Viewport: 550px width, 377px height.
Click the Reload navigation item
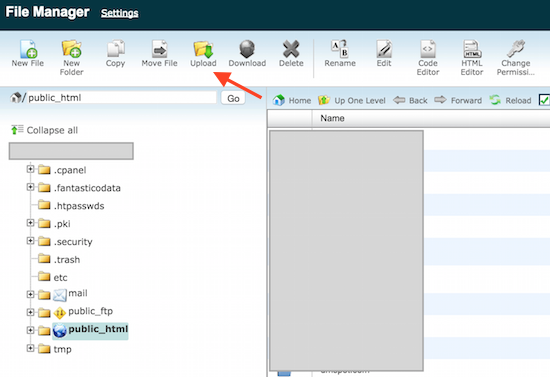point(510,101)
